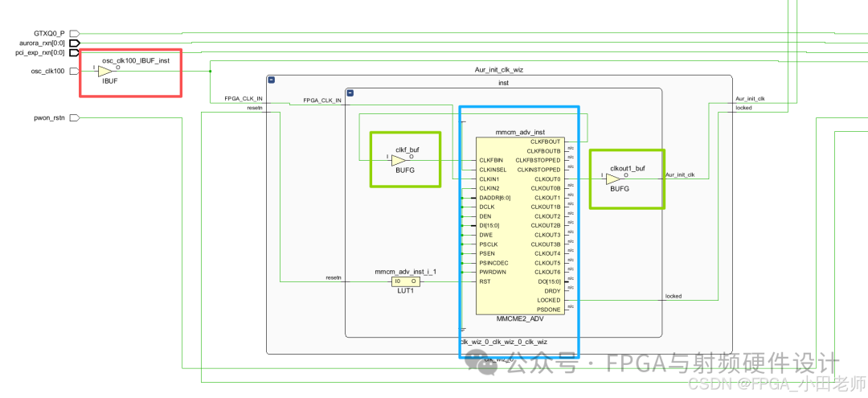Click the CLKOUT0B output pin label
This screenshot has width=868, height=398.
tap(546, 188)
